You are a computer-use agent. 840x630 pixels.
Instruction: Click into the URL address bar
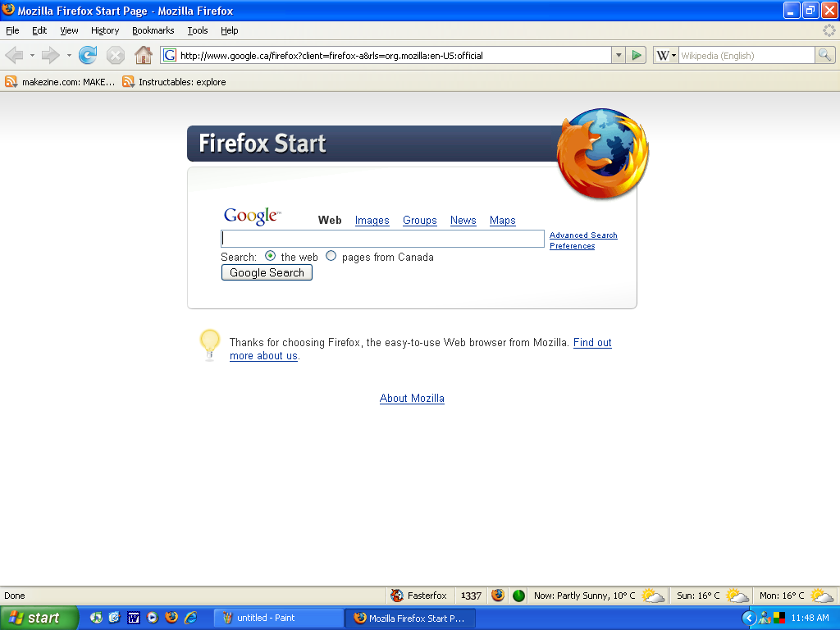point(395,55)
